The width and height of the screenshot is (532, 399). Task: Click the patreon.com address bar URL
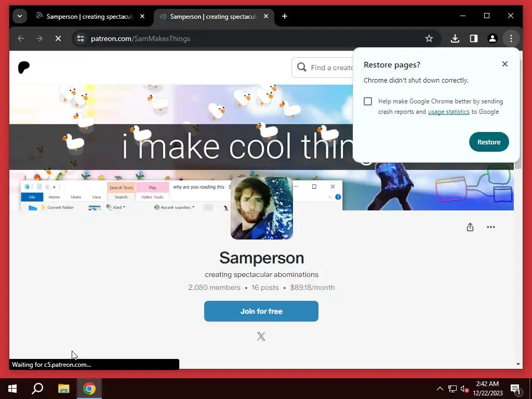pyautogui.click(x=140, y=38)
